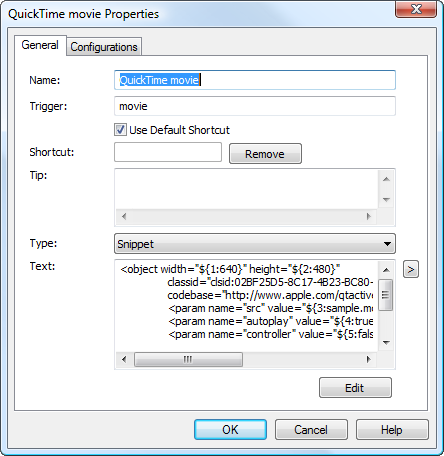This screenshot has width=444, height=456.
Task: Click the Tip box scroll down arrow
Action: tap(386, 200)
